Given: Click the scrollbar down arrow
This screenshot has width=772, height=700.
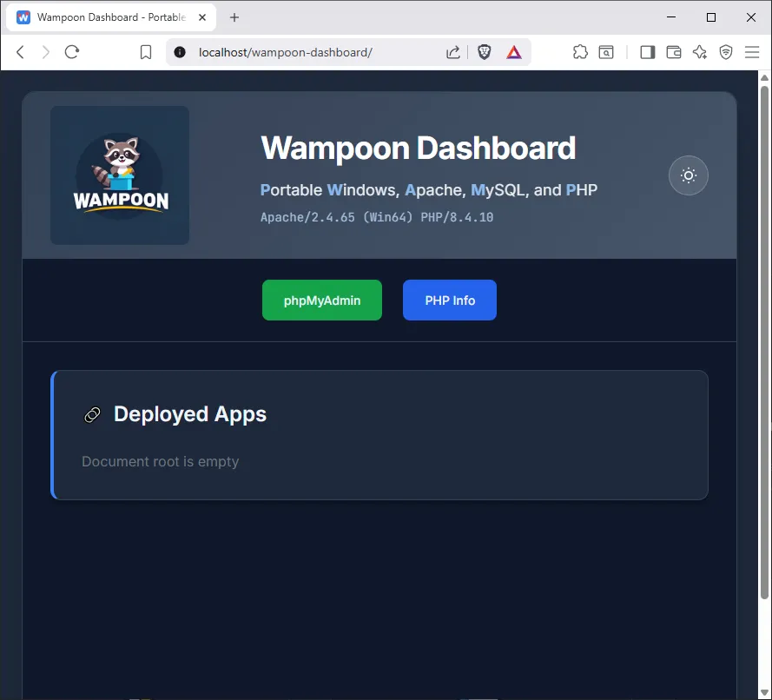Looking at the screenshot, I should pos(764,693).
